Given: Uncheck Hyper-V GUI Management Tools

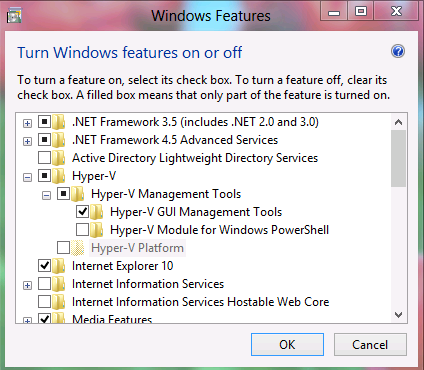Looking at the screenshot, I should point(82,212).
